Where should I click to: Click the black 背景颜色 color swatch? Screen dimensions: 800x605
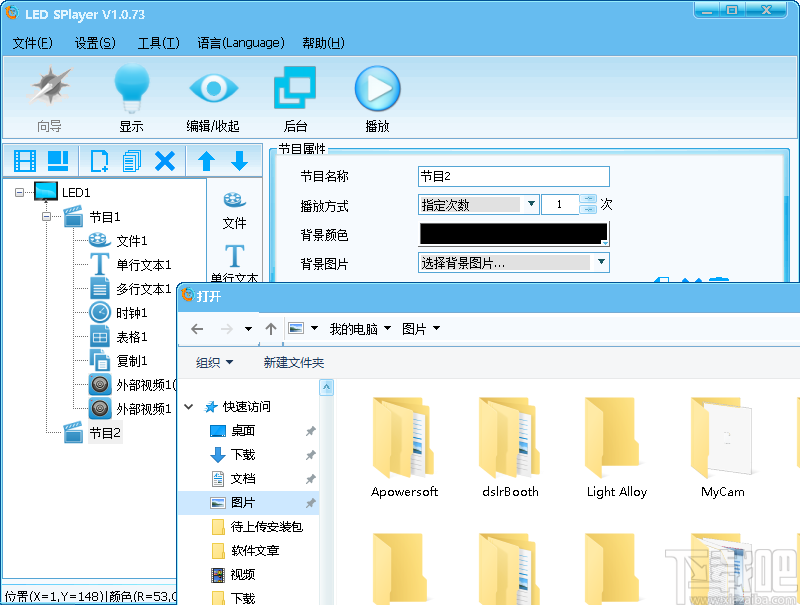(513, 233)
